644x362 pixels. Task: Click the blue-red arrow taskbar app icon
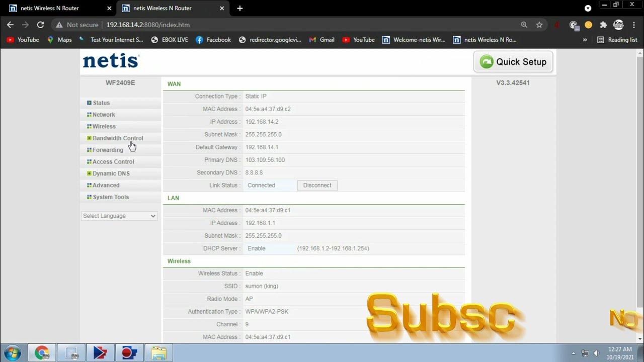click(100, 353)
